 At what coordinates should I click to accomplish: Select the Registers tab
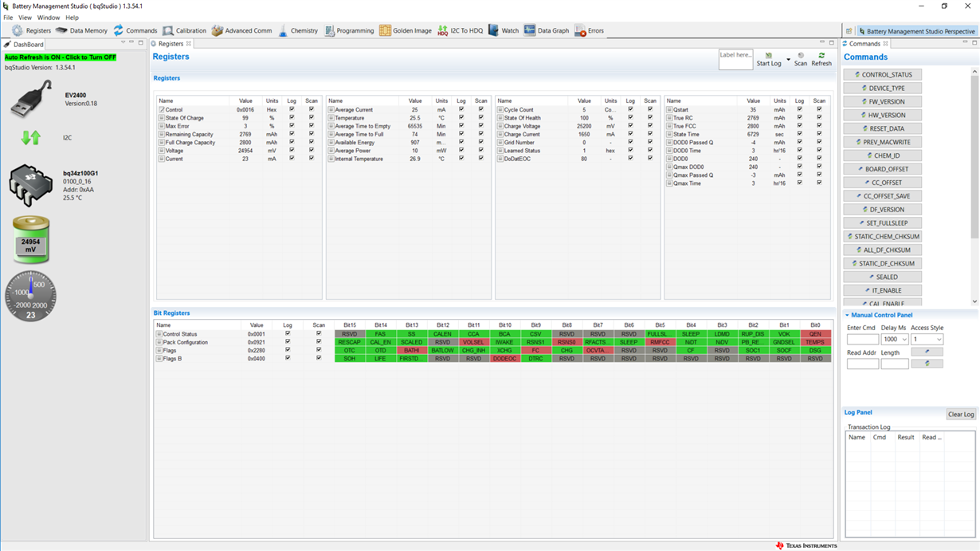[171, 44]
